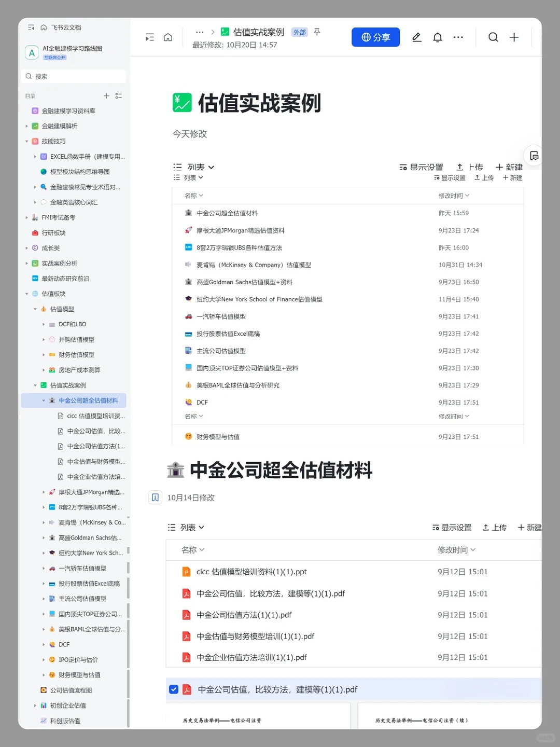
Task: Add new item in 目录 with plus icon
Action: click(106, 96)
